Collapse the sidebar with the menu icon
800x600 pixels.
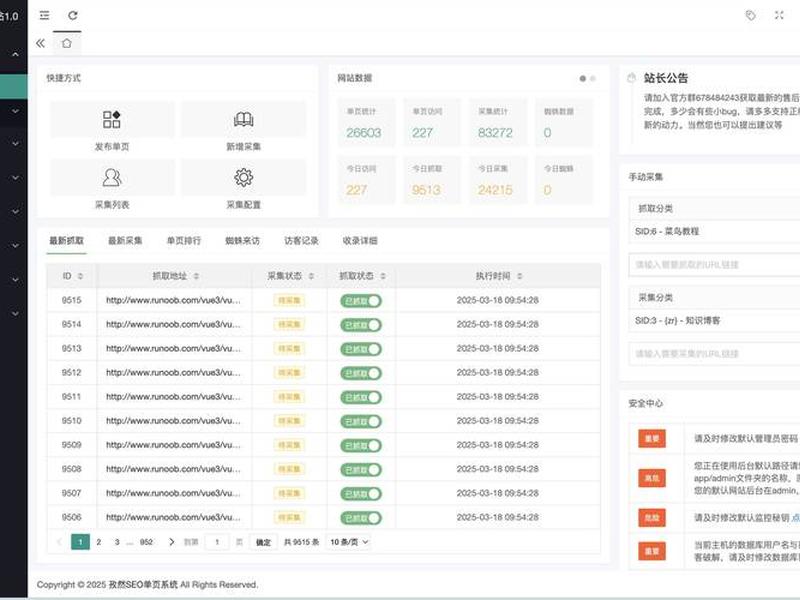[x=44, y=15]
